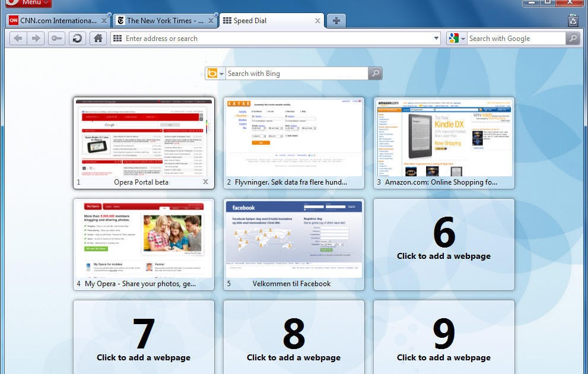
Task: Add a webpage to slot 7
Action: pos(144,338)
